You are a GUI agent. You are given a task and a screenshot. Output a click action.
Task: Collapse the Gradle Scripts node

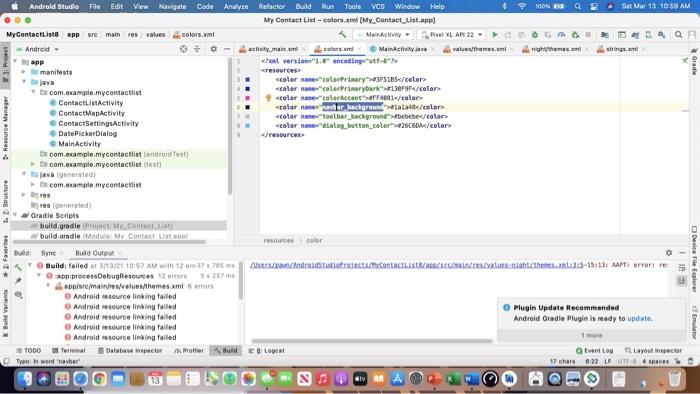(15, 215)
